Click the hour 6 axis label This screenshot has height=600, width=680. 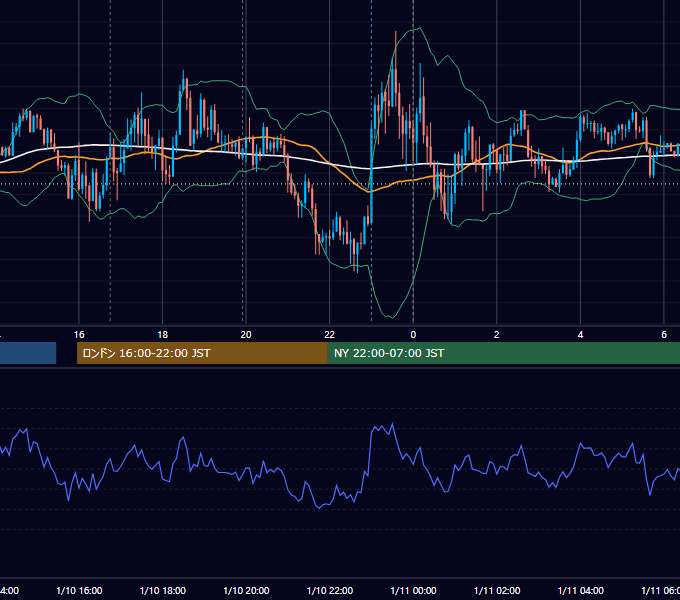tap(664, 335)
